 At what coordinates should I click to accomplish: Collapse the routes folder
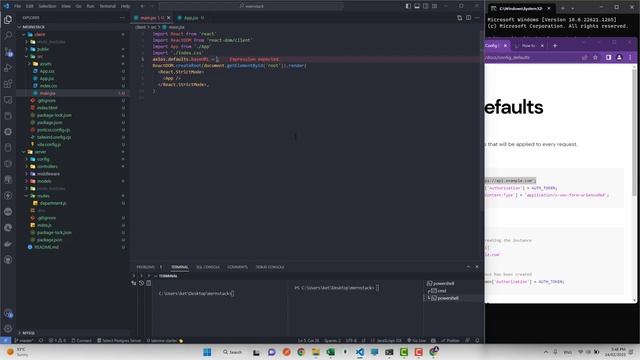pos(43,196)
